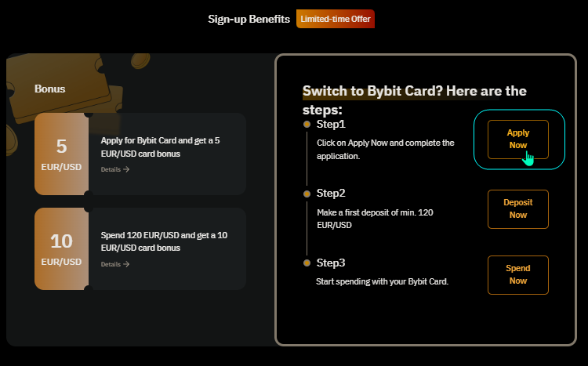Click the Sign-up Benefits heading
The width and height of the screenshot is (588, 366).
click(249, 19)
